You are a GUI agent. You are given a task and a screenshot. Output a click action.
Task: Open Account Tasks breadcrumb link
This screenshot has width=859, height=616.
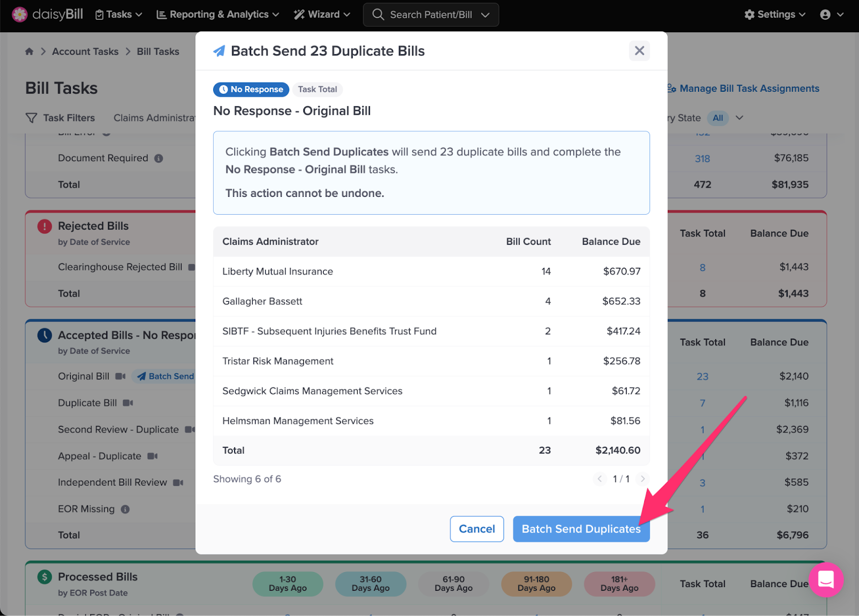[85, 52]
